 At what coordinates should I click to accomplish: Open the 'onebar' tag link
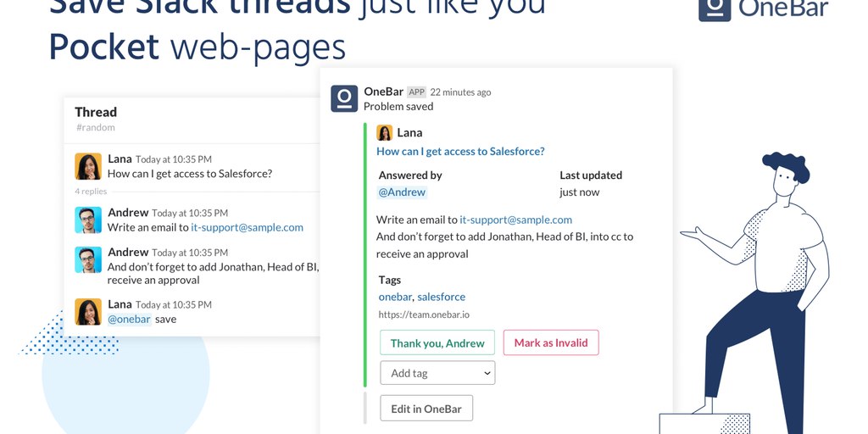point(395,297)
